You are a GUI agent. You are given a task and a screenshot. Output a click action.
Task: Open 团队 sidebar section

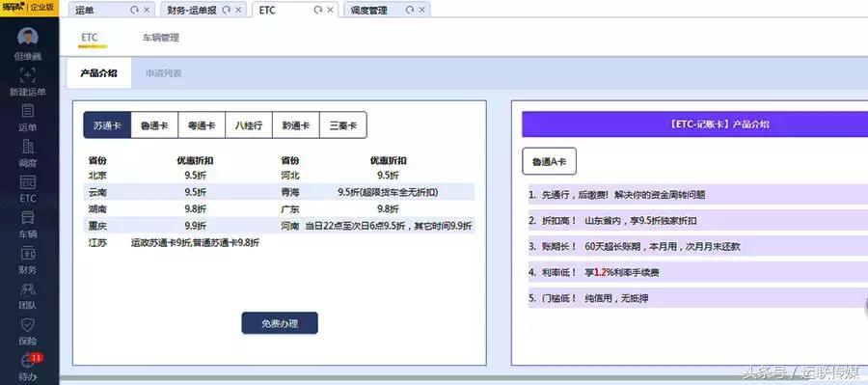point(28,296)
